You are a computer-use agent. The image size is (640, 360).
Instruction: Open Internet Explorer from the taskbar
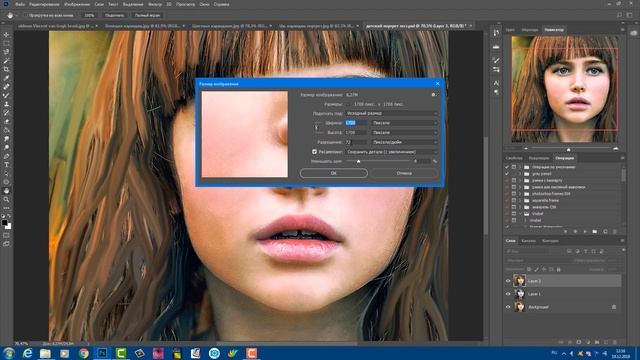[27, 353]
